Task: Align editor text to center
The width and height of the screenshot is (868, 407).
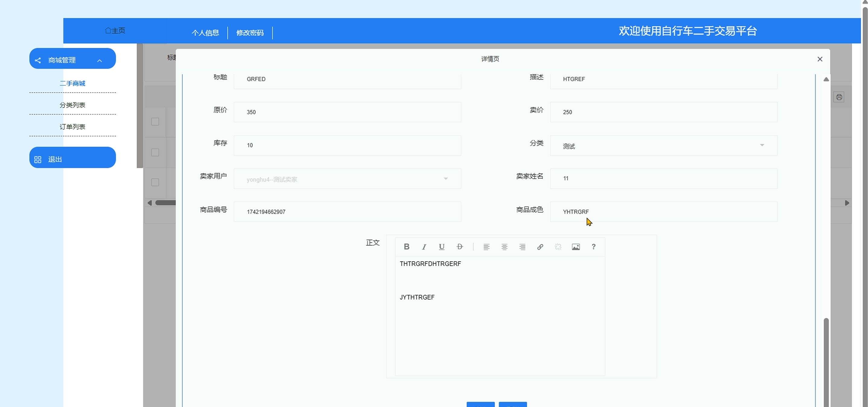Action: coord(504,247)
